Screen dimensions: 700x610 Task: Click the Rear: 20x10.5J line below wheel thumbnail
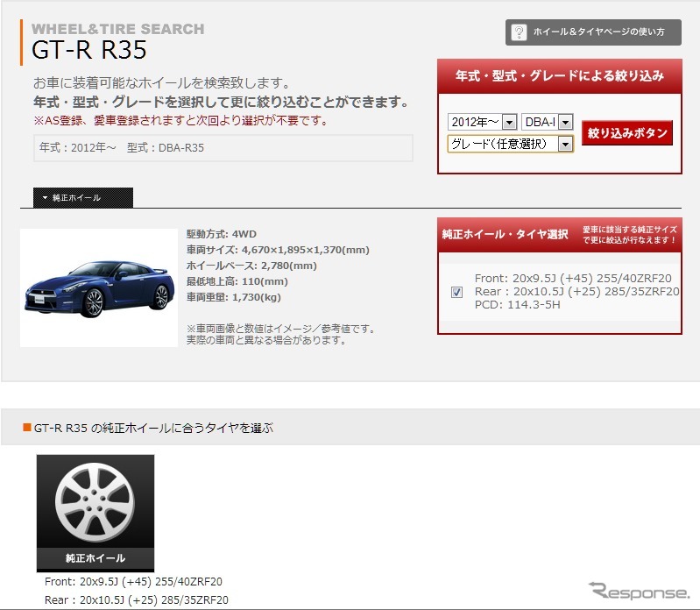[136, 599]
